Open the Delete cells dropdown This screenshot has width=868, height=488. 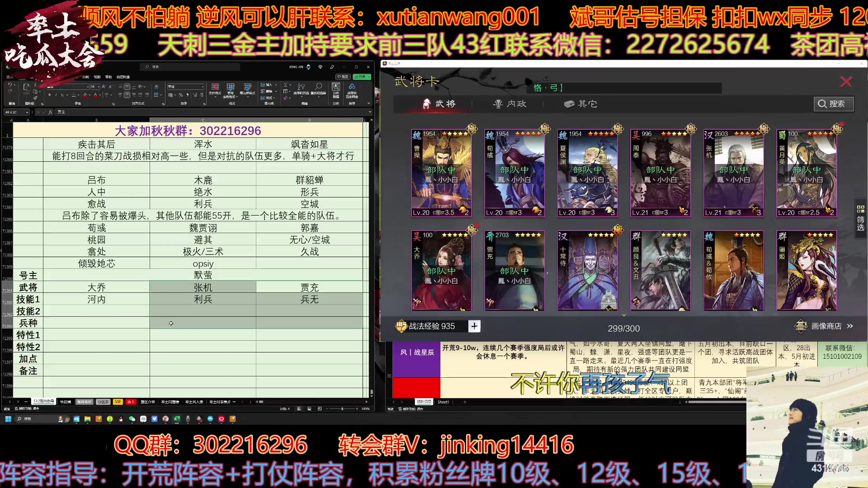[269, 91]
